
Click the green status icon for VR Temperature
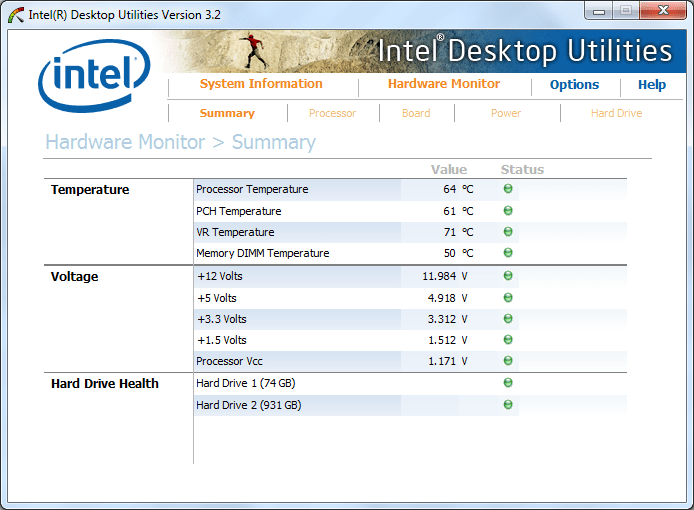508,232
